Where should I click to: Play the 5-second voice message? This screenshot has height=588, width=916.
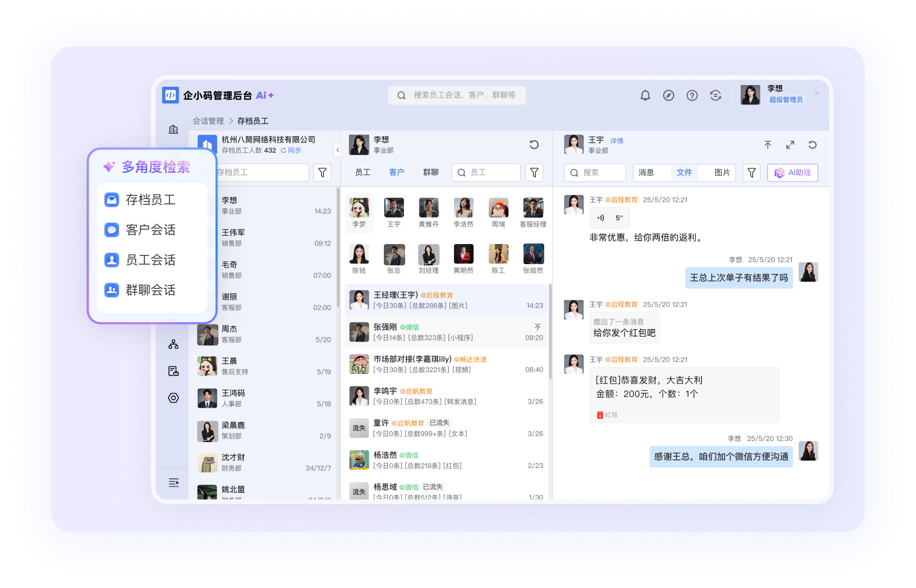point(610,218)
